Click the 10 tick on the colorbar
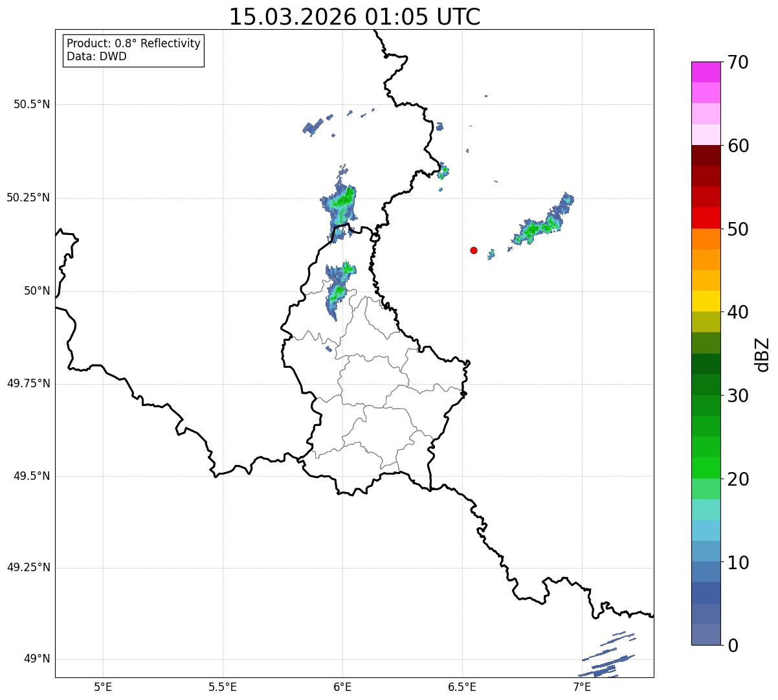Image resolution: width=778 pixels, height=700 pixels. [738, 563]
